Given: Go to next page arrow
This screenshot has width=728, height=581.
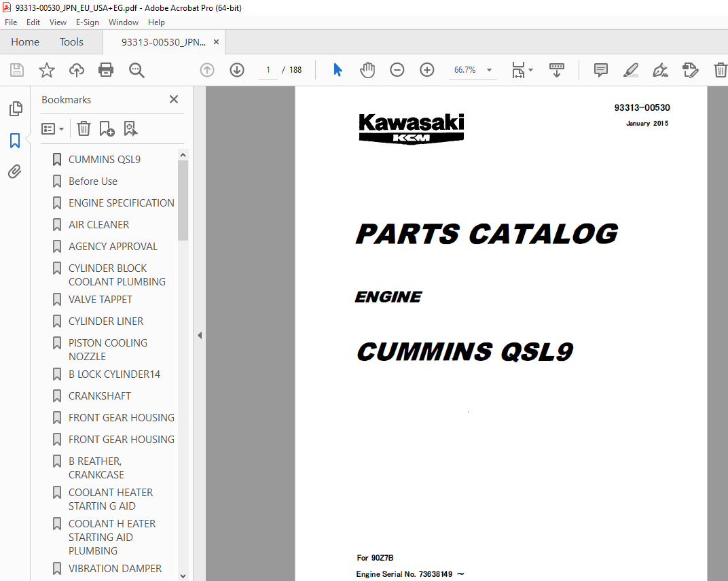Looking at the screenshot, I should pyautogui.click(x=237, y=70).
